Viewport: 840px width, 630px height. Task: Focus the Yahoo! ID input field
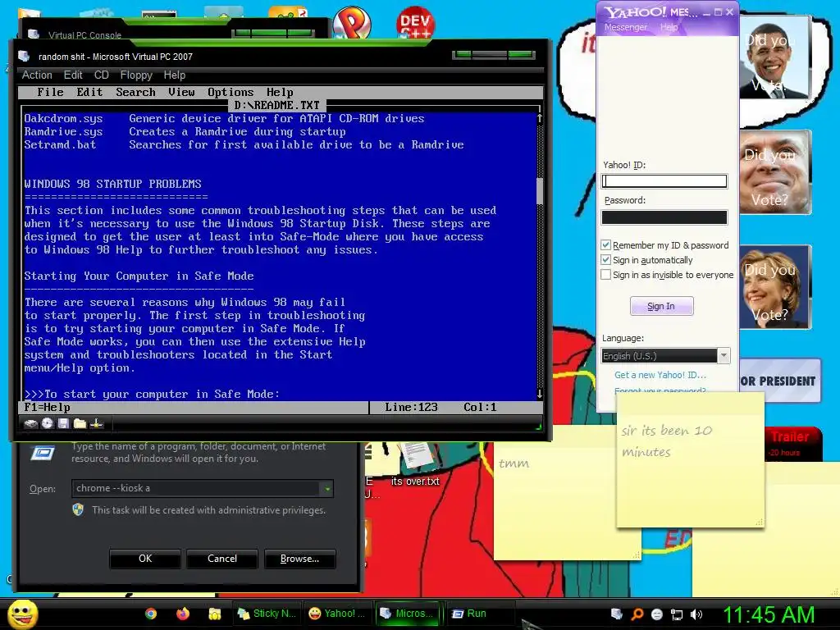click(664, 181)
